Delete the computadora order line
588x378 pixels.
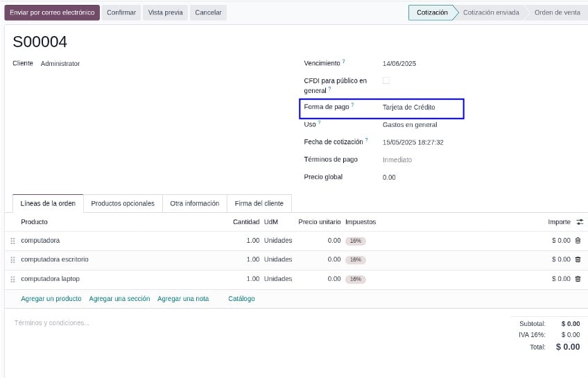click(578, 241)
